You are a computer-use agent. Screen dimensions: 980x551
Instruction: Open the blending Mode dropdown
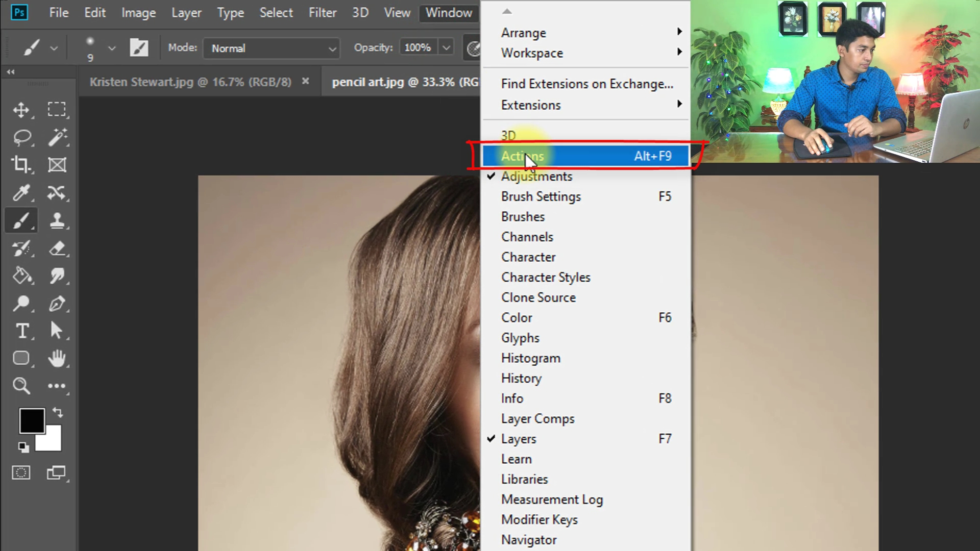click(x=272, y=48)
